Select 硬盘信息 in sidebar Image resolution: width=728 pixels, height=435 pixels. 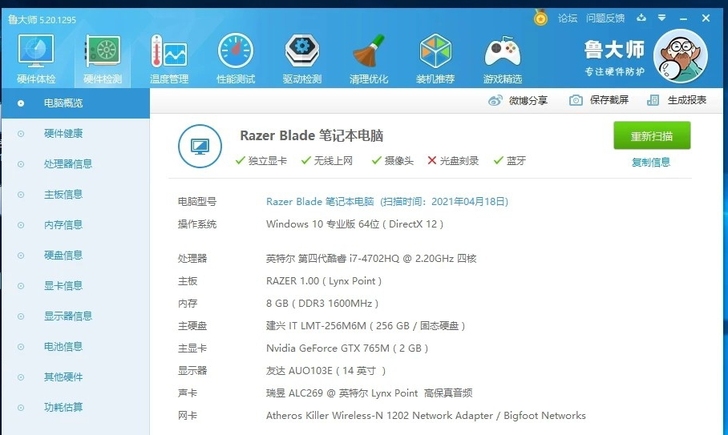point(76,255)
